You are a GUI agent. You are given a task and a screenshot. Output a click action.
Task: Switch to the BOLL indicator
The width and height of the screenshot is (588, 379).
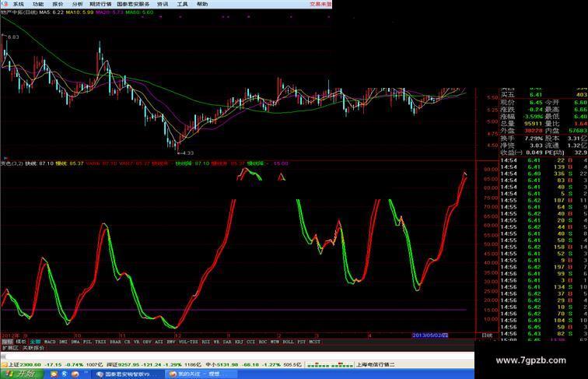(288, 342)
